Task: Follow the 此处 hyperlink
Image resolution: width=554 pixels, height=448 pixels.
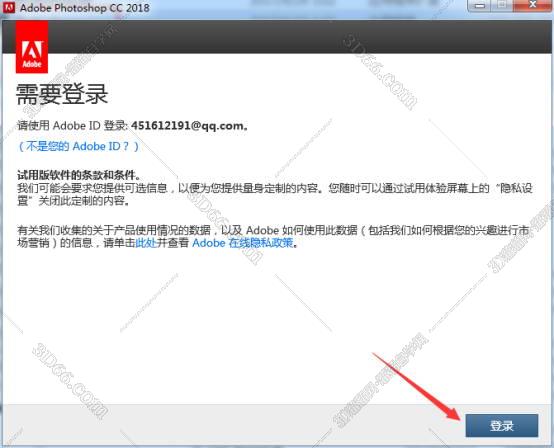Action: [x=146, y=243]
